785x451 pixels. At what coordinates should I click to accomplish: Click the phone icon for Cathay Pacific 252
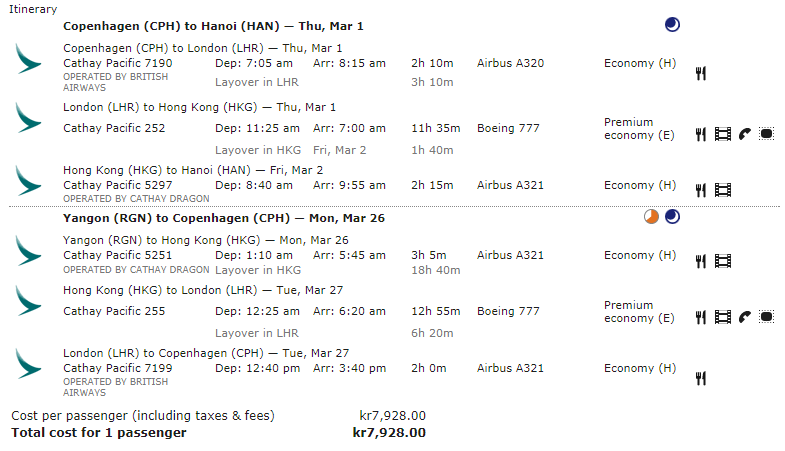point(745,134)
